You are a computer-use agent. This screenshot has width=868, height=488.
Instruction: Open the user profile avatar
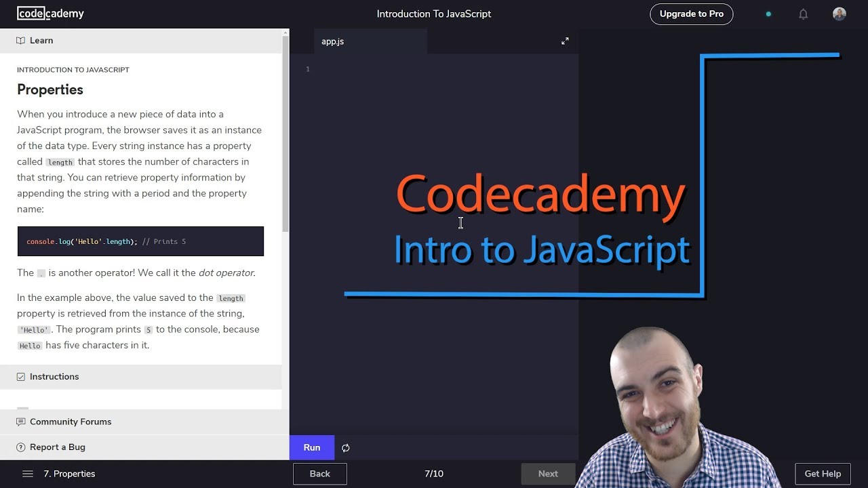coord(840,14)
